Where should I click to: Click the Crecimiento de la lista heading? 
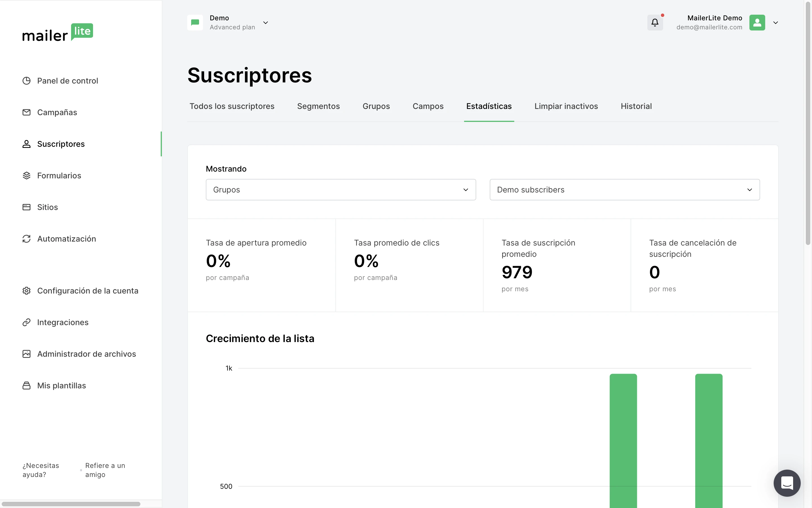pos(260,338)
